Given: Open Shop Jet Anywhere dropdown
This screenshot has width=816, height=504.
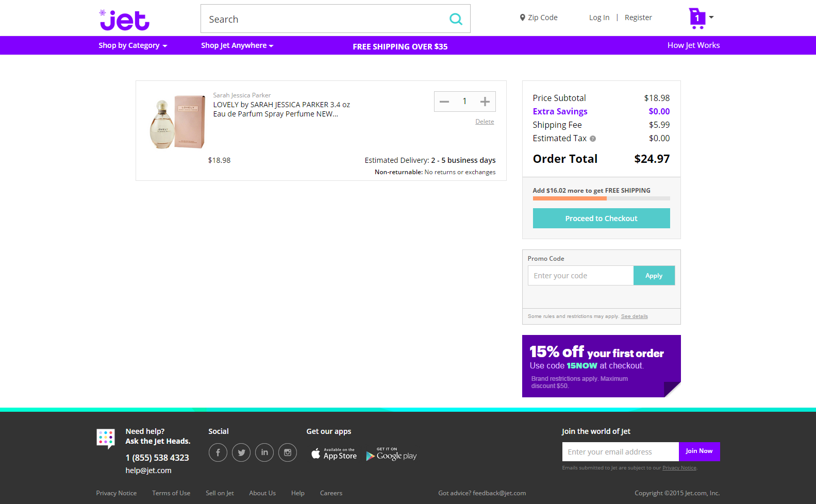Looking at the screenshot, I should click(x=237, y=45).
